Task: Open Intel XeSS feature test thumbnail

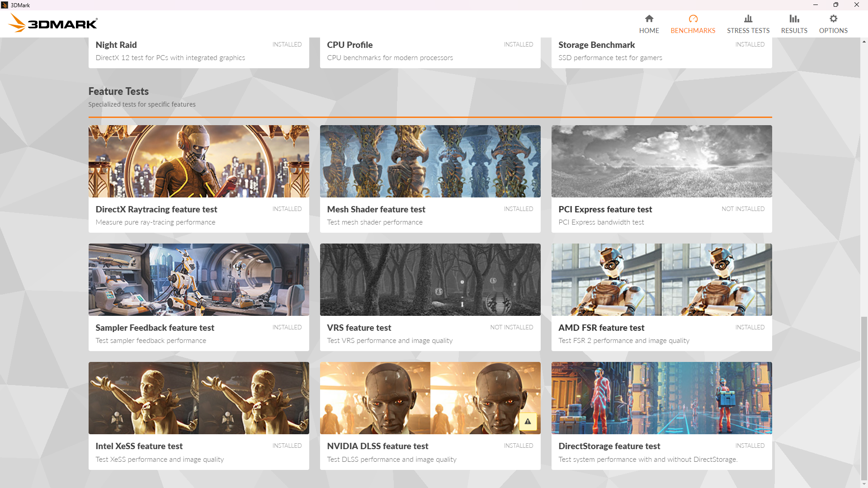Action: pos(198,398)
